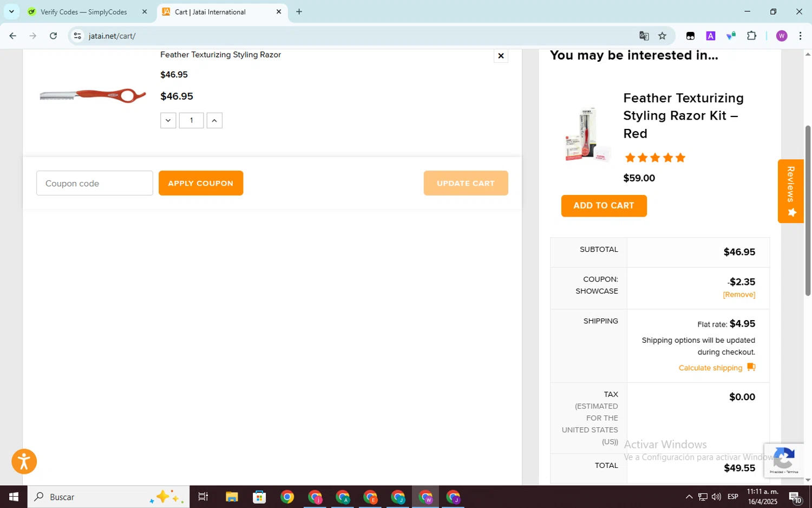Click the black extension icon in toolbar
Image resolution: width=812 pixels, height=508 pixels.
(x=690, y=36)
